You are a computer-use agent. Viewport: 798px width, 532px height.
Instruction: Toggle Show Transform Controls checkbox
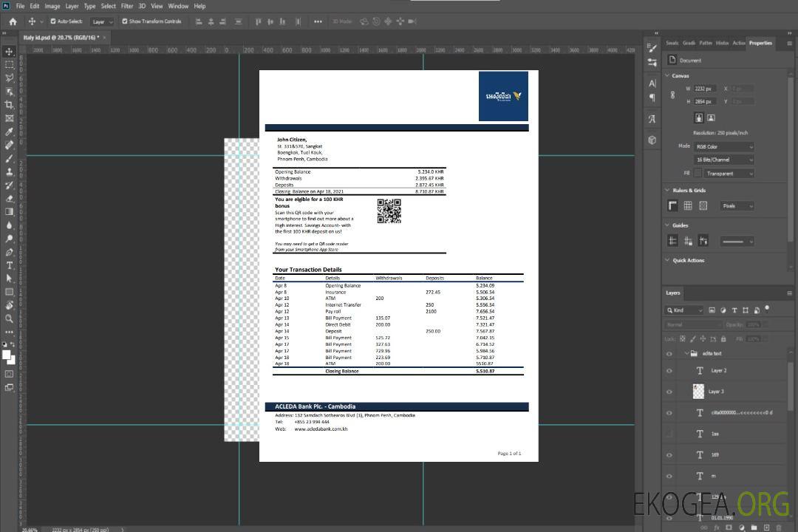tap(125, 21)
